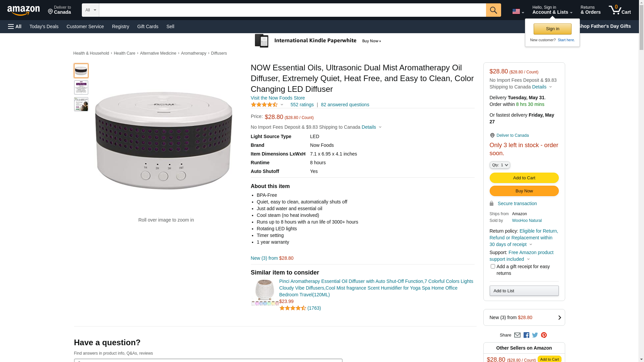
Task: Share product via email envelope icon
Action: [517, 335]
